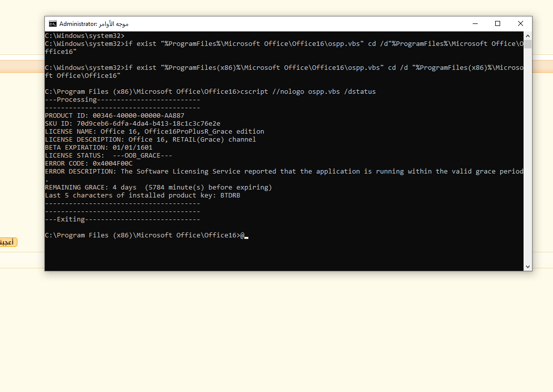
Task: Click the current prompt line ending with @
Action: [x=147, y=235]
